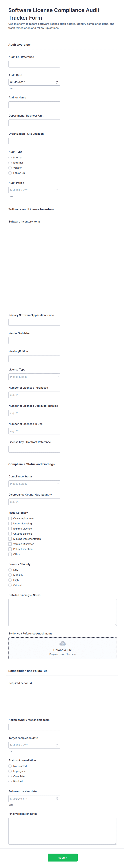Click calendar icon for Target completion date
This screenshot has width=124, height=868.
57,745
